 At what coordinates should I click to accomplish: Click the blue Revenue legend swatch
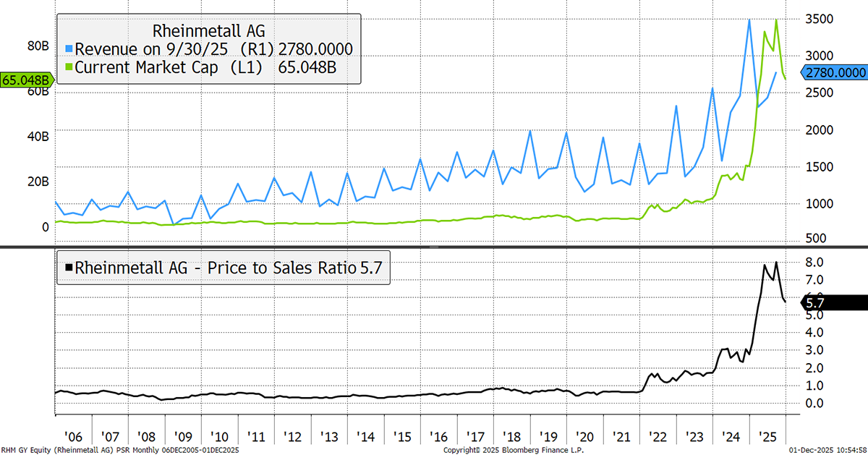pyautogui.click(x=69, y=49)
